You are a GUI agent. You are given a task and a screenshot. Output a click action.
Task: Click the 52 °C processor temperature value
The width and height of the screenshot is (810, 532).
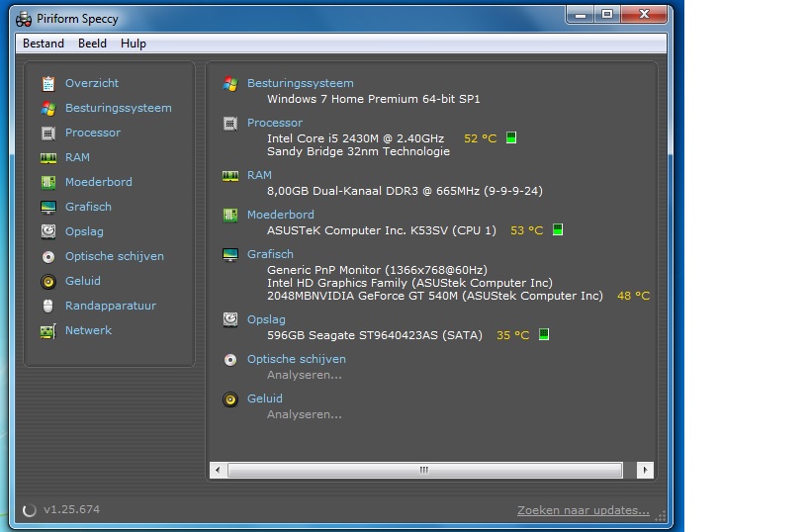480,138
